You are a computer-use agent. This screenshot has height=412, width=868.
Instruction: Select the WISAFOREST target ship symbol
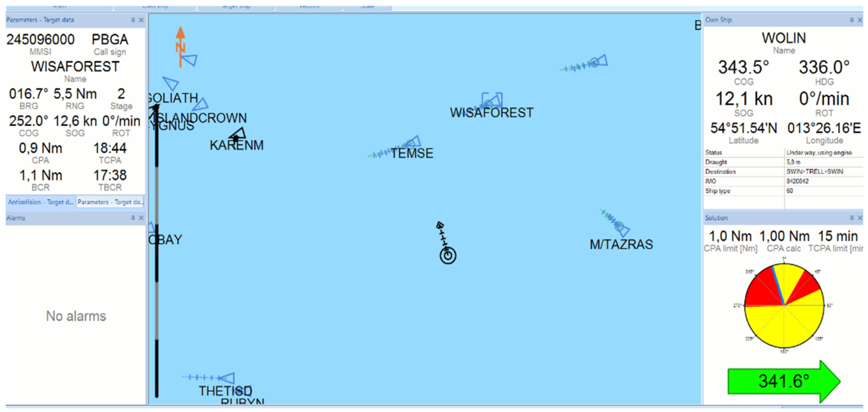pos(492,101)
